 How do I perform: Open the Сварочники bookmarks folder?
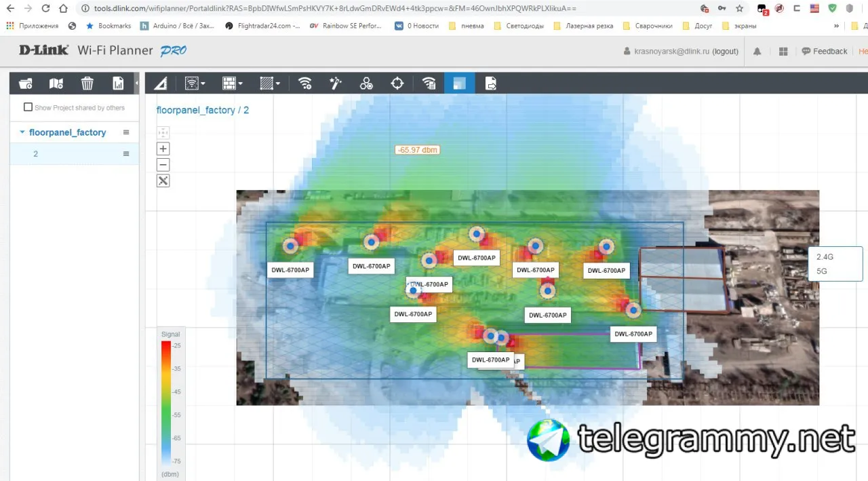tap(648, 26)
